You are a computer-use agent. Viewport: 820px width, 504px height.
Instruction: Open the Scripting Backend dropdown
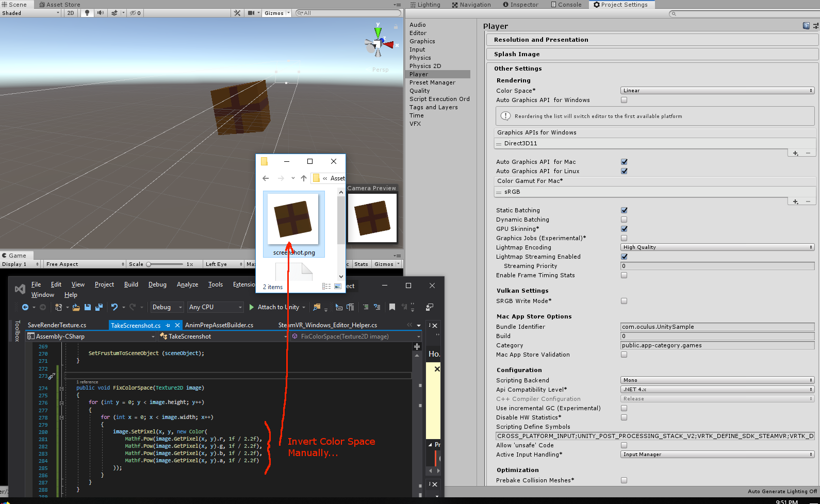(717, 380)
